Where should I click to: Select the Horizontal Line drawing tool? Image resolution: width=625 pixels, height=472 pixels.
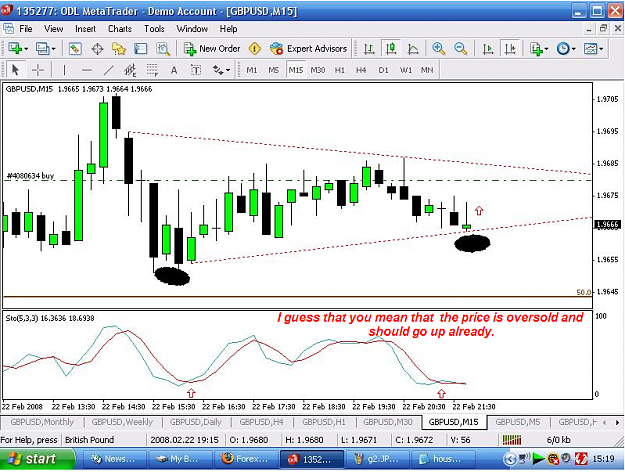point(86,70)
